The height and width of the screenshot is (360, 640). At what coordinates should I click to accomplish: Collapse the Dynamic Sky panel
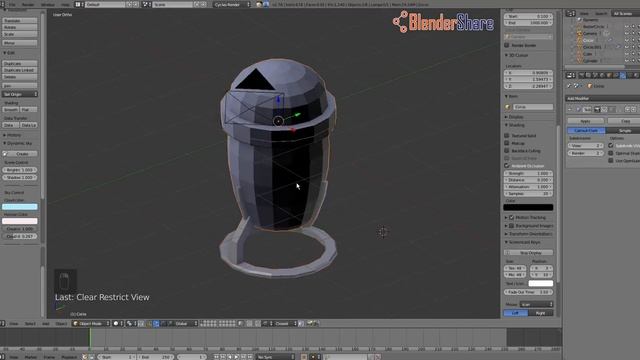18,143
